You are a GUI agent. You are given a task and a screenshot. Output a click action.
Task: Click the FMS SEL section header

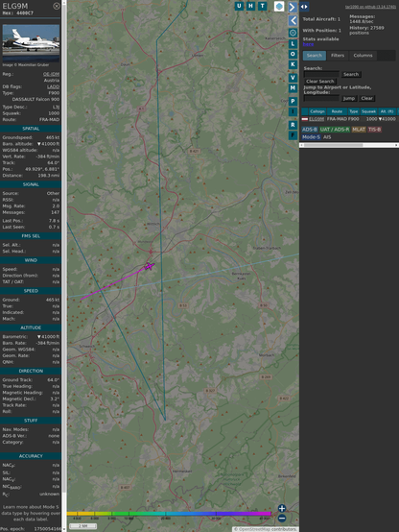31,236
